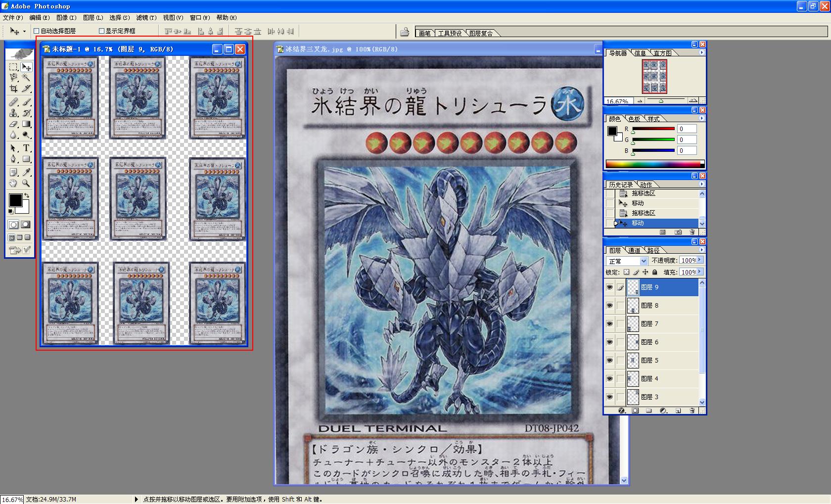This screenshot has width=831, height=504.
Task: Select the Zoom tool
Action: point(26,183)
